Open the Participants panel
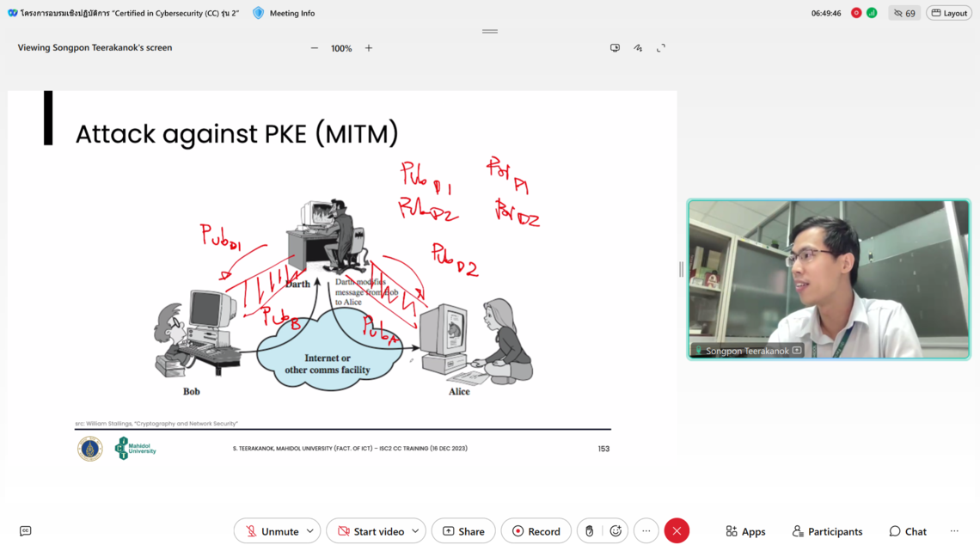 pos(827,531)
